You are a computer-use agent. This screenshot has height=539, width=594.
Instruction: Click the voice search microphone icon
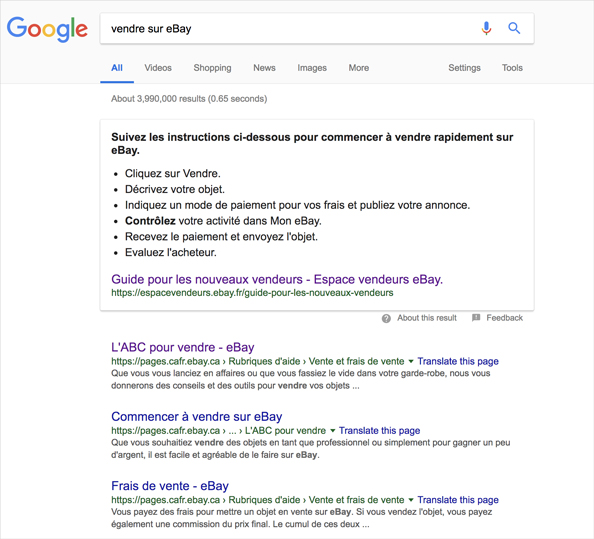(x=486, y=28)
